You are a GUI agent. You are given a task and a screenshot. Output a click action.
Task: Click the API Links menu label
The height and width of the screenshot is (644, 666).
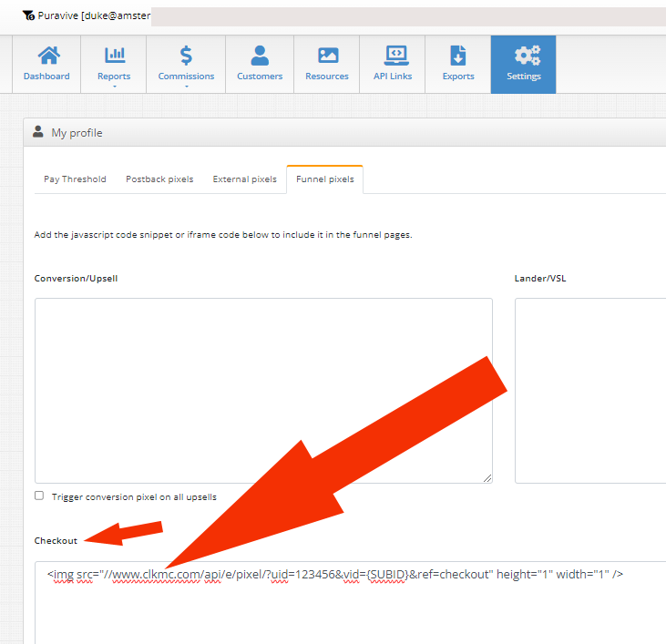[393, 76]
